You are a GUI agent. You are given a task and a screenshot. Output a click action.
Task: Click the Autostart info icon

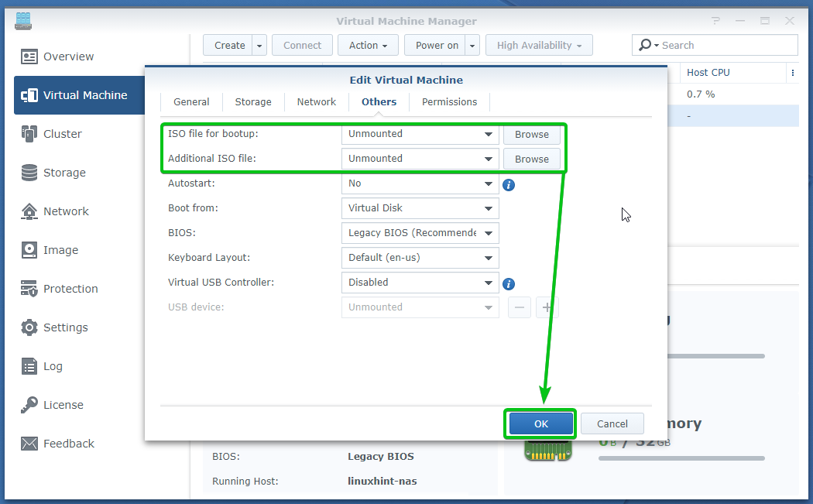pyautogui.click(x=509, y=185)
